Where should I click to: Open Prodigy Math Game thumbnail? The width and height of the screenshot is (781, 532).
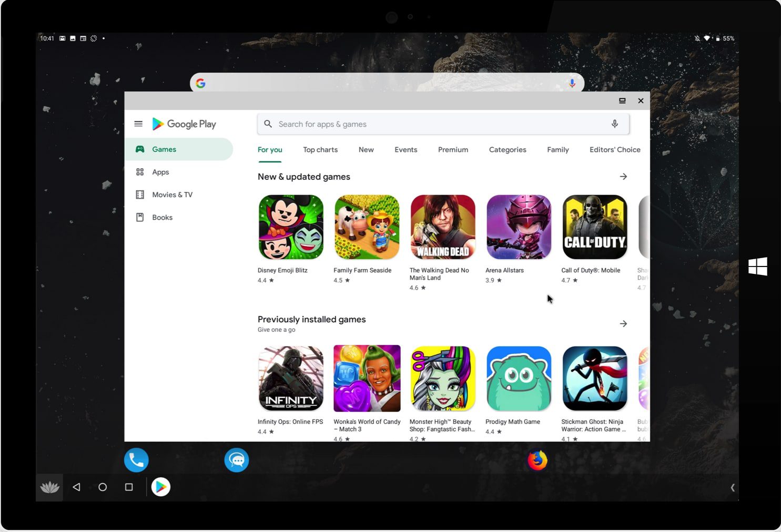click(x=519, y=378)
